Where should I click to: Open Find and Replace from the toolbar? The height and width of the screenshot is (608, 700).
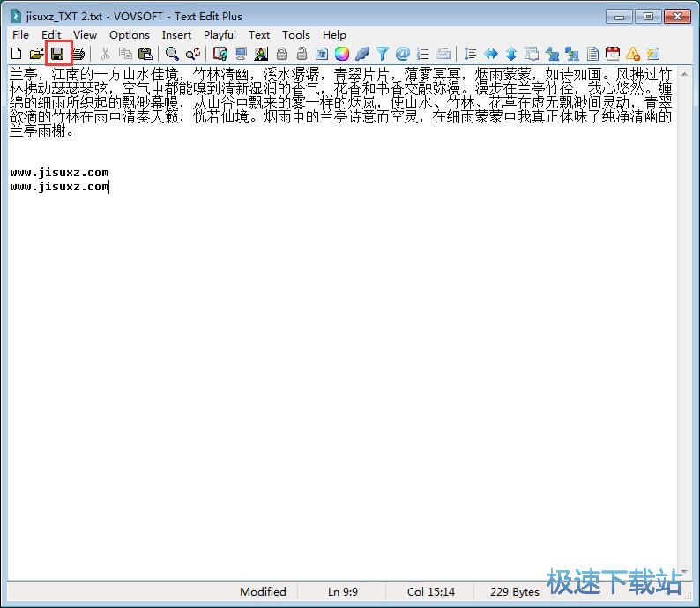(x=193, y=54)
